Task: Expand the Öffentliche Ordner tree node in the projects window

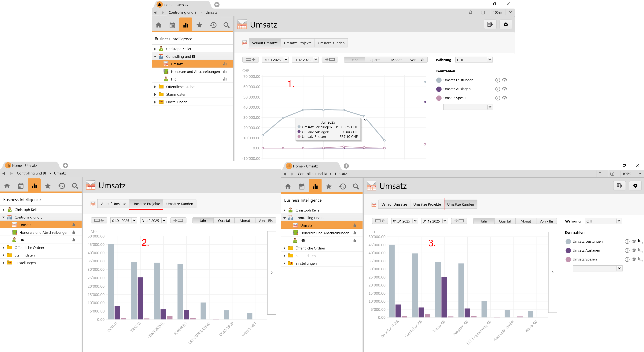Action: (x=3, y=248)
